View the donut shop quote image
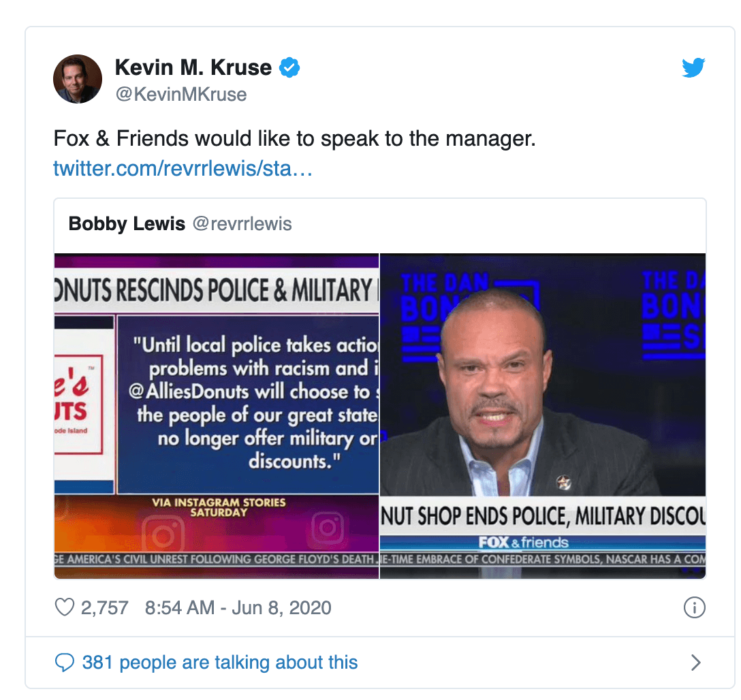This screenshot has width=741, height=700. tap(217, 416)
